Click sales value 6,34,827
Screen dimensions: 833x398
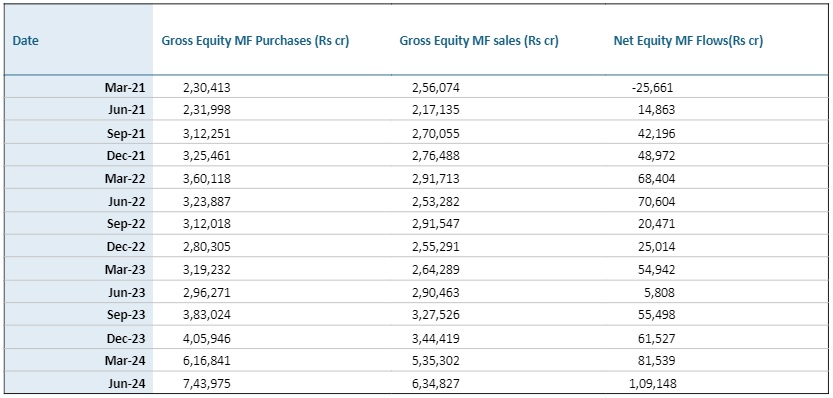pyautogui.click(x=436, y=384)
